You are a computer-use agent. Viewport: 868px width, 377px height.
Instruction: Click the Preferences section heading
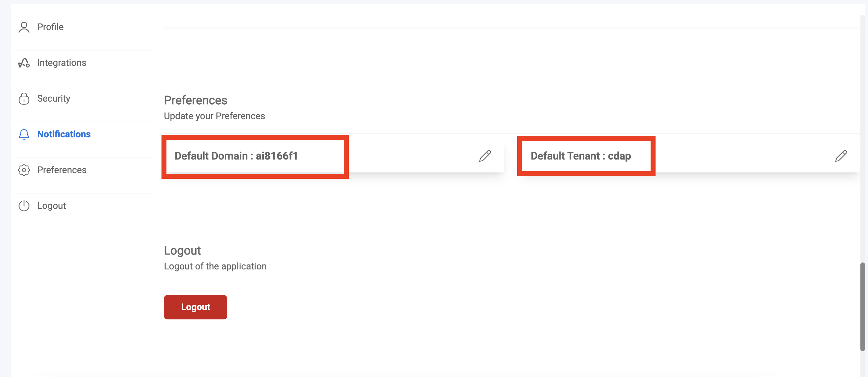pos(196,100)
